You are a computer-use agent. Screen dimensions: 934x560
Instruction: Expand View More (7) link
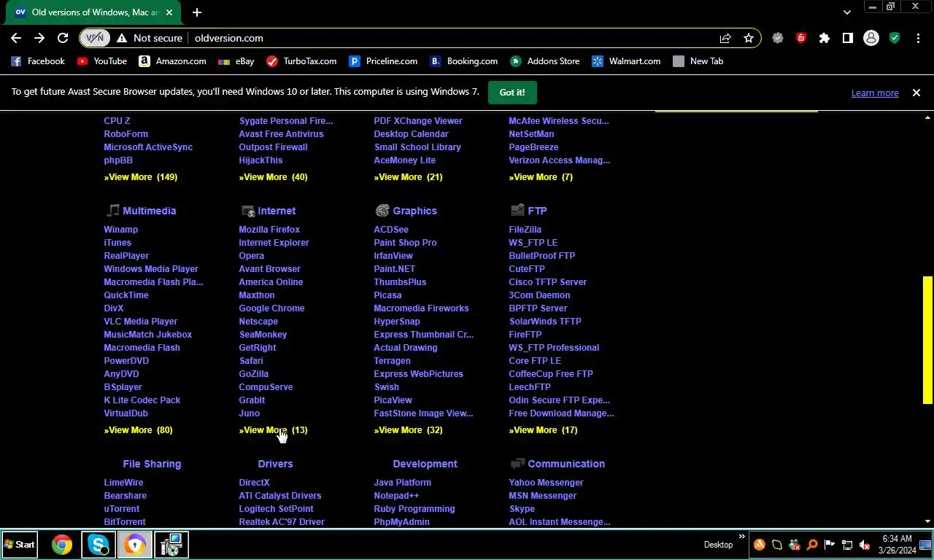pos(541,177)
